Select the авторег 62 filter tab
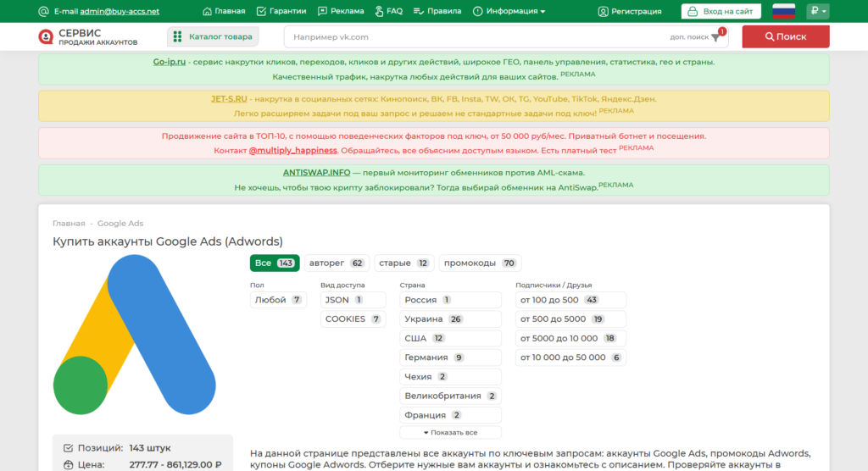Screen dimensions: 868x471 tap(337, 263)
